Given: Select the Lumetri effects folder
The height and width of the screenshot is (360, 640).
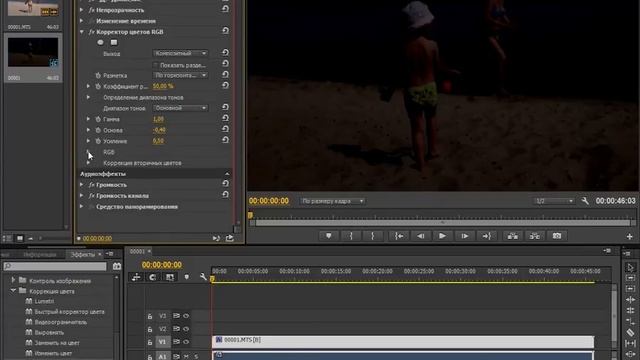Looking at the screenshot, I should coord(44,301).
